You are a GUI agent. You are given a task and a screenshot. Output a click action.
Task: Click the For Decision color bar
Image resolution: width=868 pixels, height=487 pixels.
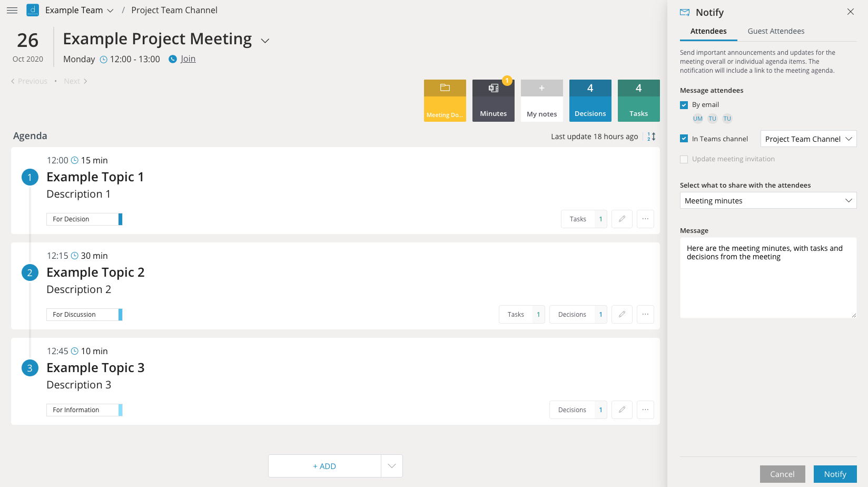(121, 219)
